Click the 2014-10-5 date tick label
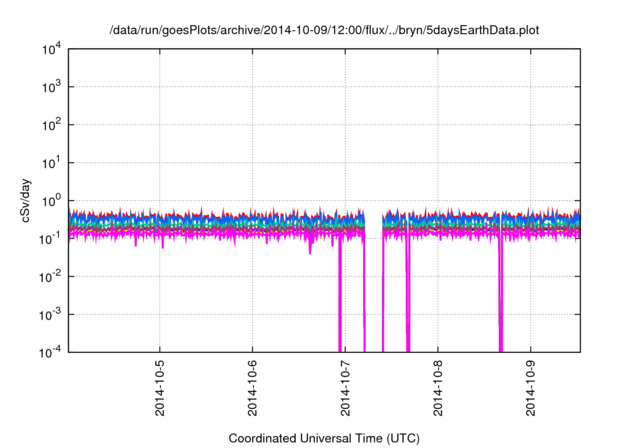Image resolution: width=640 pixels, height=448 pixels. 160,388
